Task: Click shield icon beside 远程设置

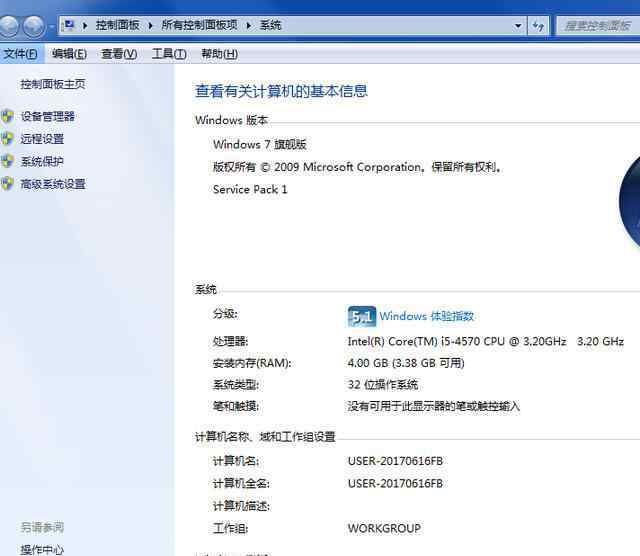Action: coord(7,139)
